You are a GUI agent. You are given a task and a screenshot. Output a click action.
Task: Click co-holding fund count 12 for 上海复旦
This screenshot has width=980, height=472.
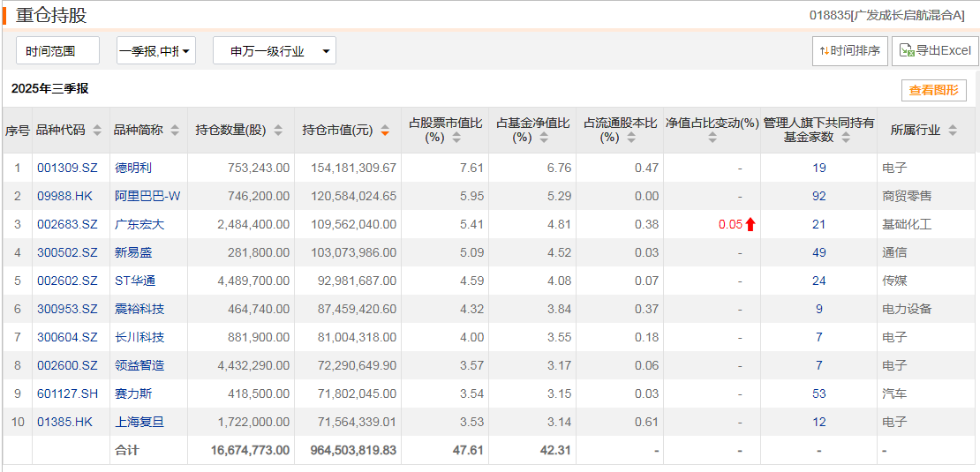click(818, 422)
